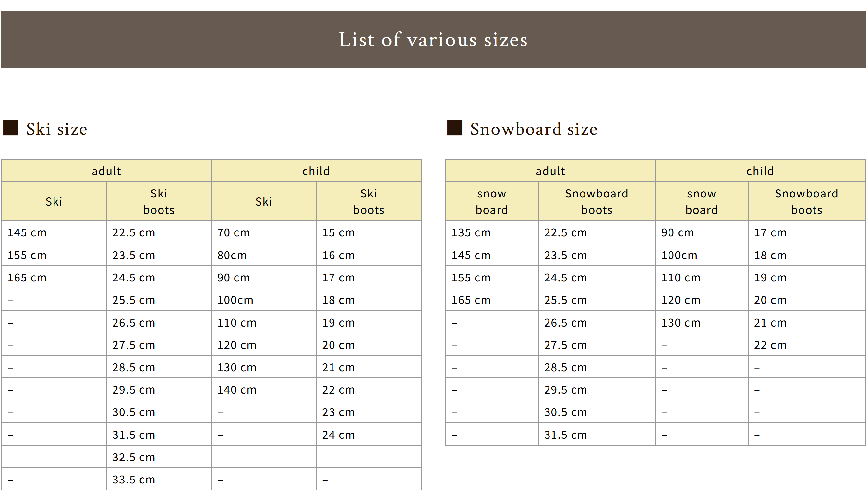The width and height of the screenshot is (868, 500).
Task: Click the 16 cm child ski boots cell
Action: (338, 255)
